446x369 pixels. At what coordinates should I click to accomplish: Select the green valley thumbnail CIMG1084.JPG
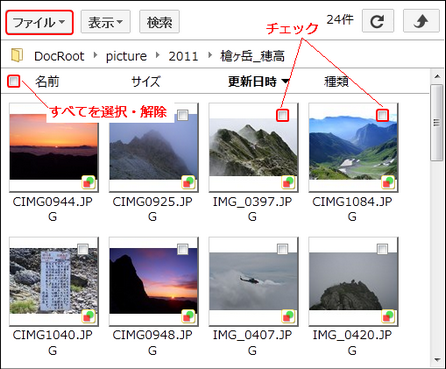(353, 147)
